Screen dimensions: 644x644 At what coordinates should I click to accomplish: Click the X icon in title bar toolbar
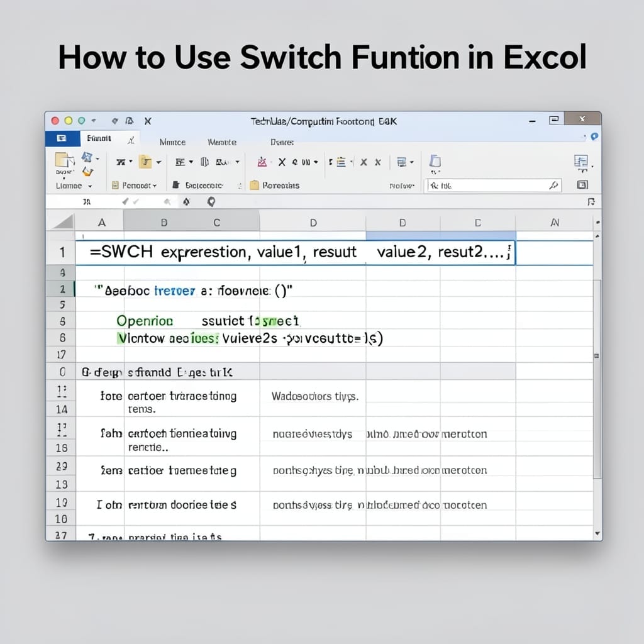148,121
